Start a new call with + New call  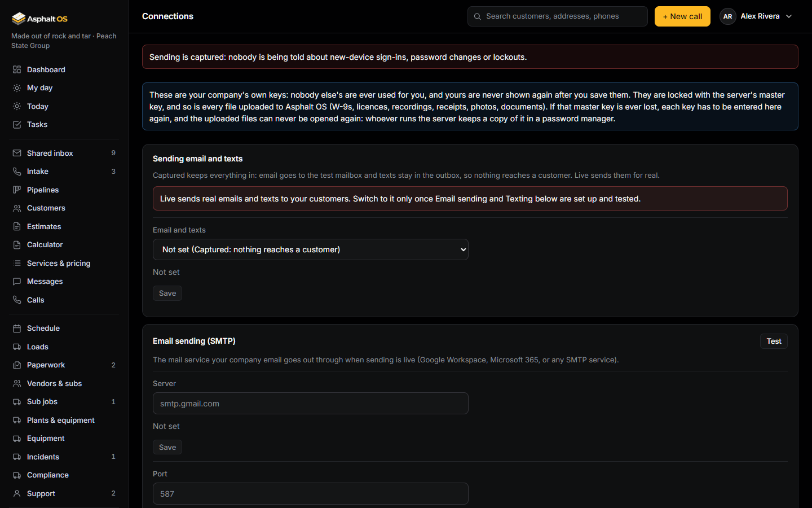tap(682, 16)
